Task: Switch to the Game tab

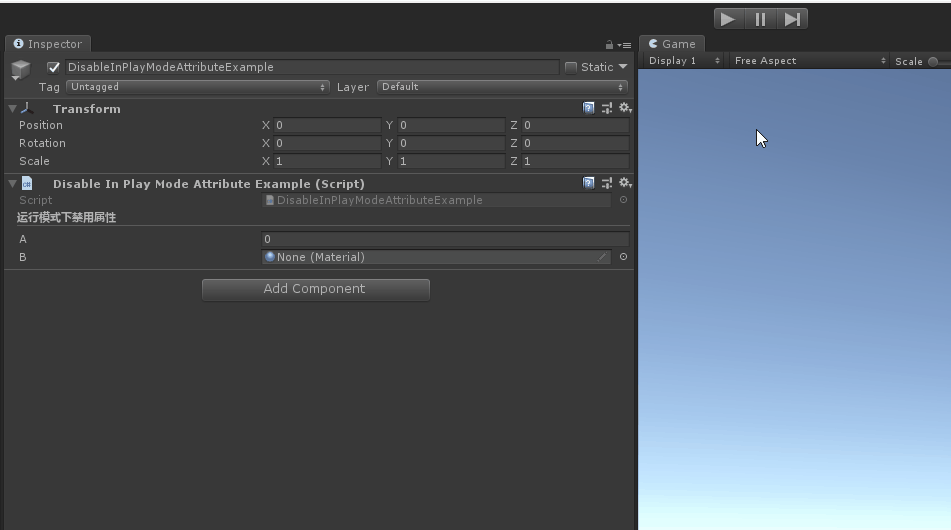Action: [672, 44]
